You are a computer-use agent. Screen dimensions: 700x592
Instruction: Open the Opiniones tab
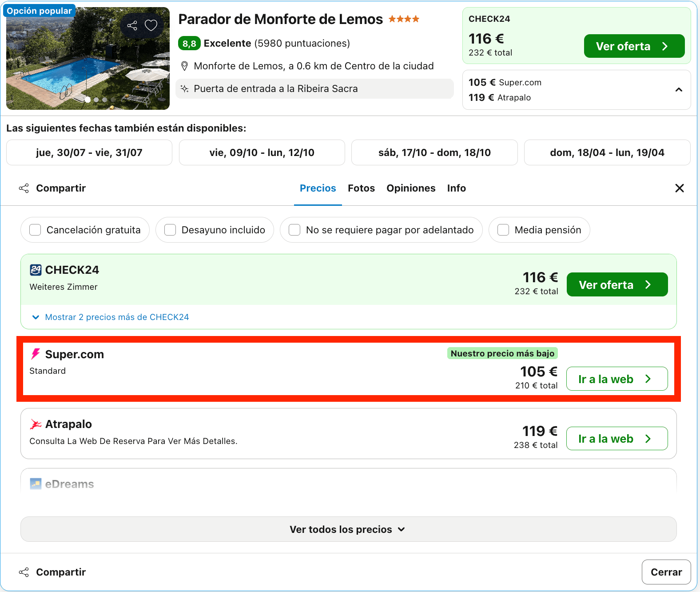tap(411, 188)
